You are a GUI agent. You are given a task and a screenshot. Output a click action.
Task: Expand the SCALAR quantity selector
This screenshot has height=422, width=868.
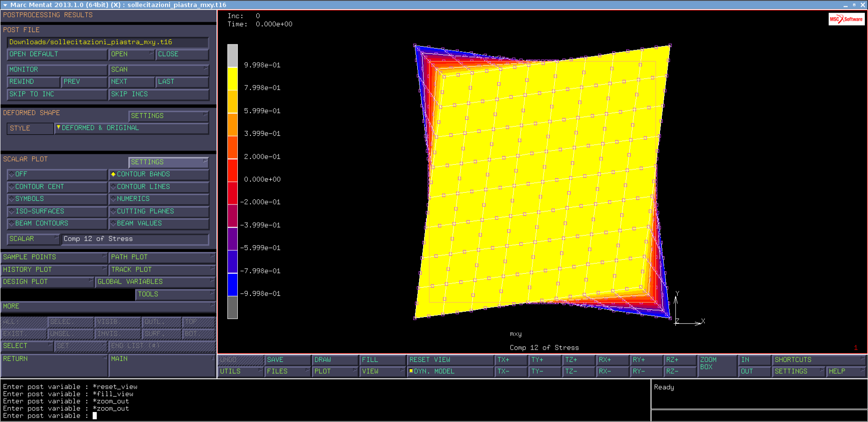point(33,239)
